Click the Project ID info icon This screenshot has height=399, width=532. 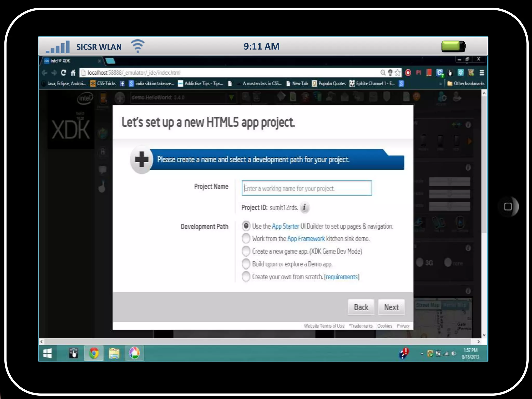coord(304,208)
